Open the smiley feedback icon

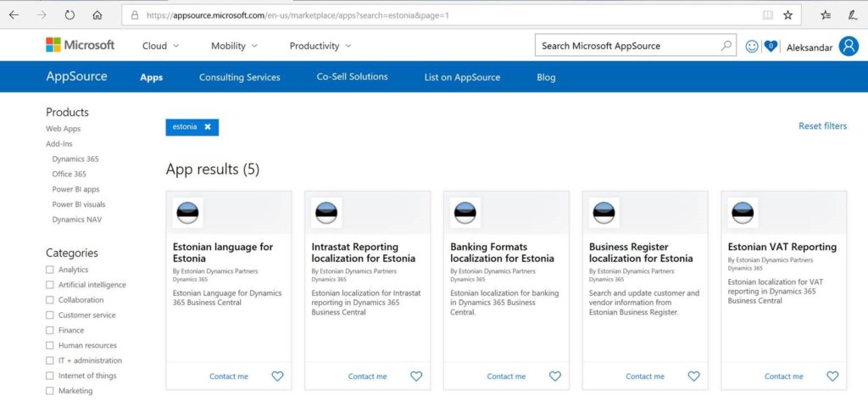pos(751,47)
